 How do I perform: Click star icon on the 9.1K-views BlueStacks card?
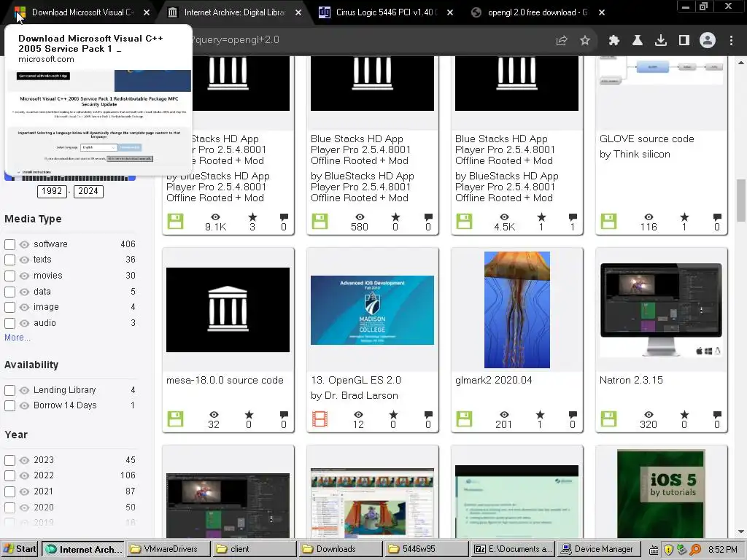pos(252,217)
